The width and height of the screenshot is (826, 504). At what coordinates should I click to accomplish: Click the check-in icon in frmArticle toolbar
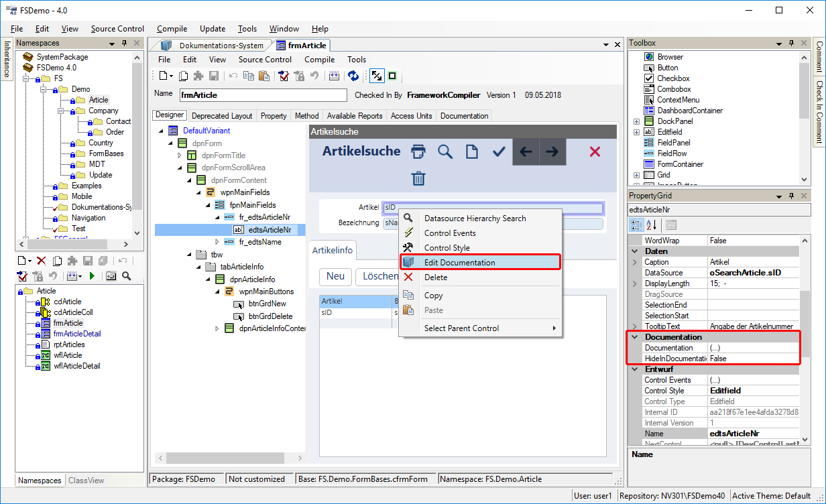[x=284, y=76]
